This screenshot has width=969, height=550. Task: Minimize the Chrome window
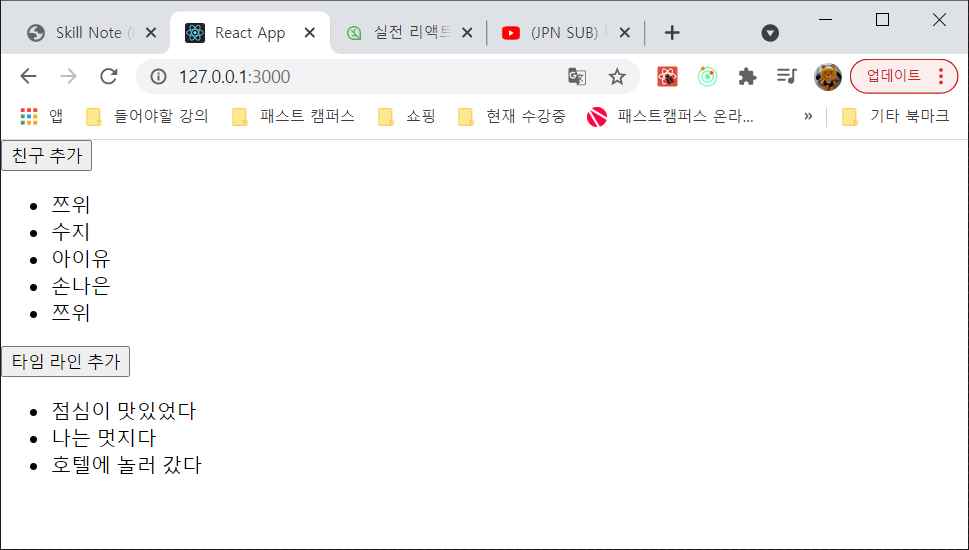tap(825, 20)
